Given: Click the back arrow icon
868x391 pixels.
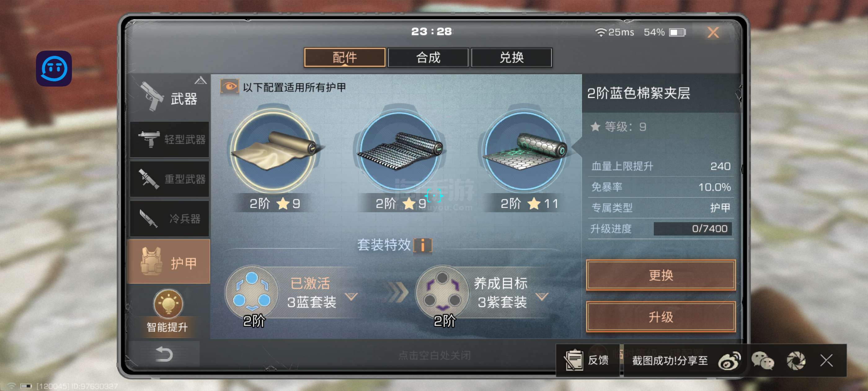Looking at the screenshot, I should (164, 354).
